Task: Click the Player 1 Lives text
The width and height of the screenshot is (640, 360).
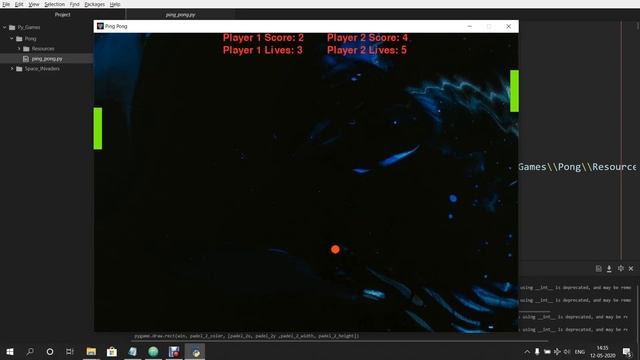Action: [x=262, y=50]
